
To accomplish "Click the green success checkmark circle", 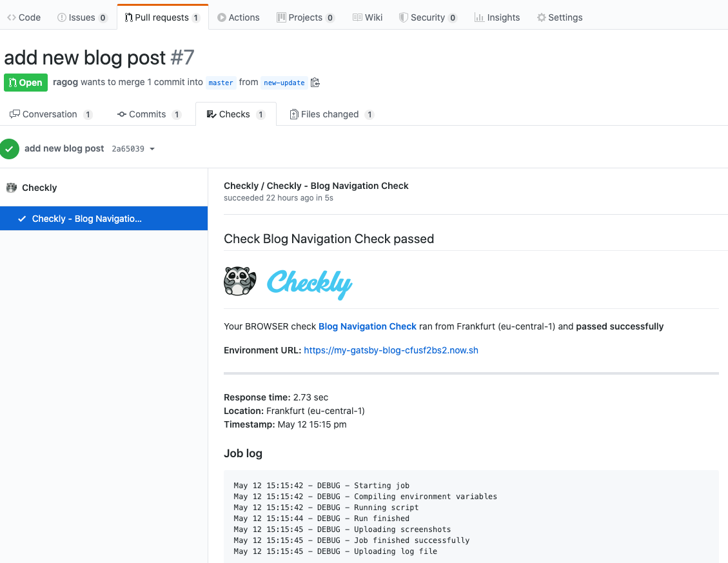I will tap(10, 148).
